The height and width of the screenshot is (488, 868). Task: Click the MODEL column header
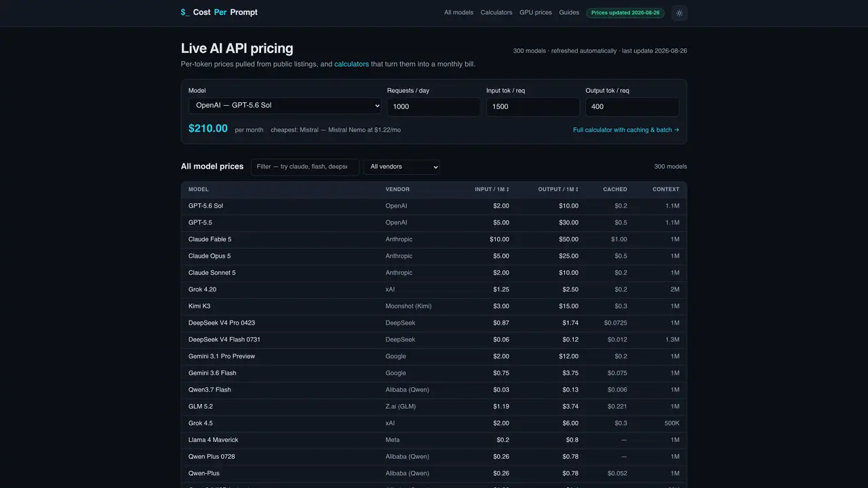pos(199,190)
